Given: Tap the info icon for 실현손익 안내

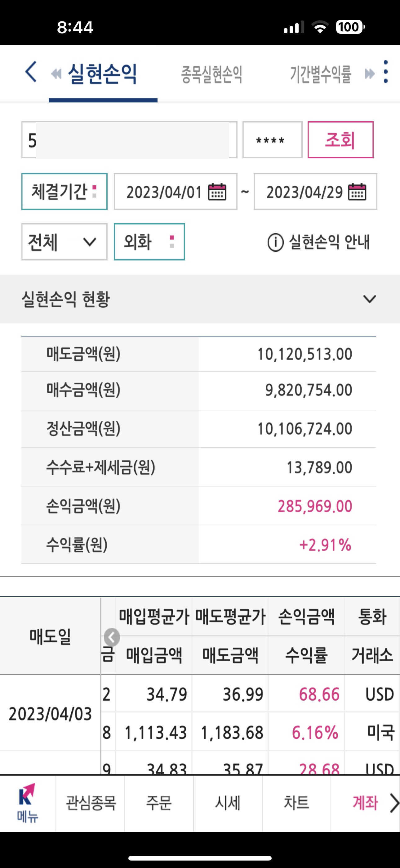Looking at the screenshot, I should point(275,242).
